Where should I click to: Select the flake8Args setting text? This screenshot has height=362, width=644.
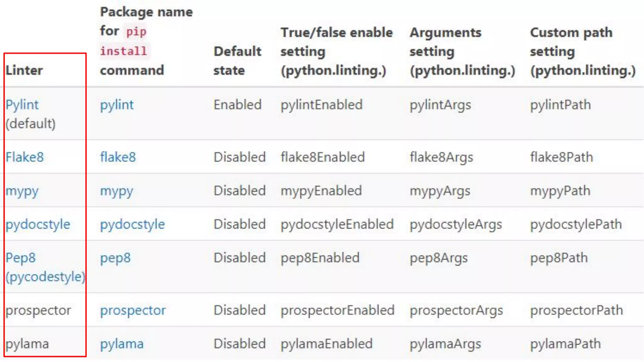(441, 157)
